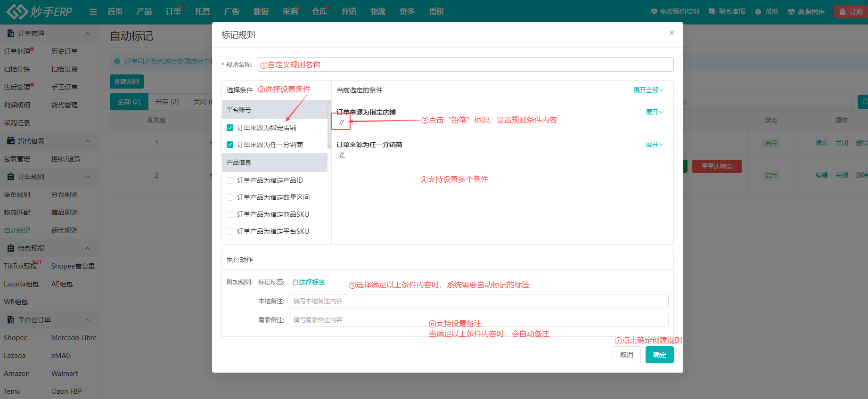Check 订单产品为指定产品ID checkbox

[230, 180]
